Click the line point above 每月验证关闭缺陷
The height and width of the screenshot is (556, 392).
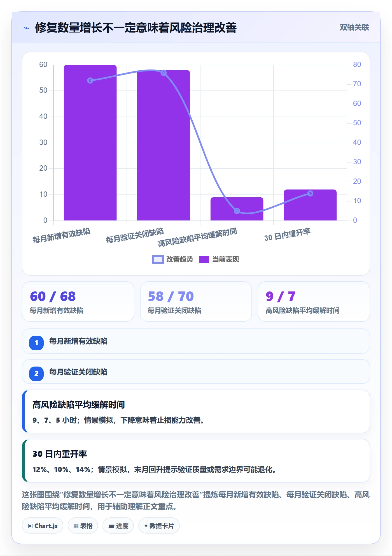click(164, 73)
